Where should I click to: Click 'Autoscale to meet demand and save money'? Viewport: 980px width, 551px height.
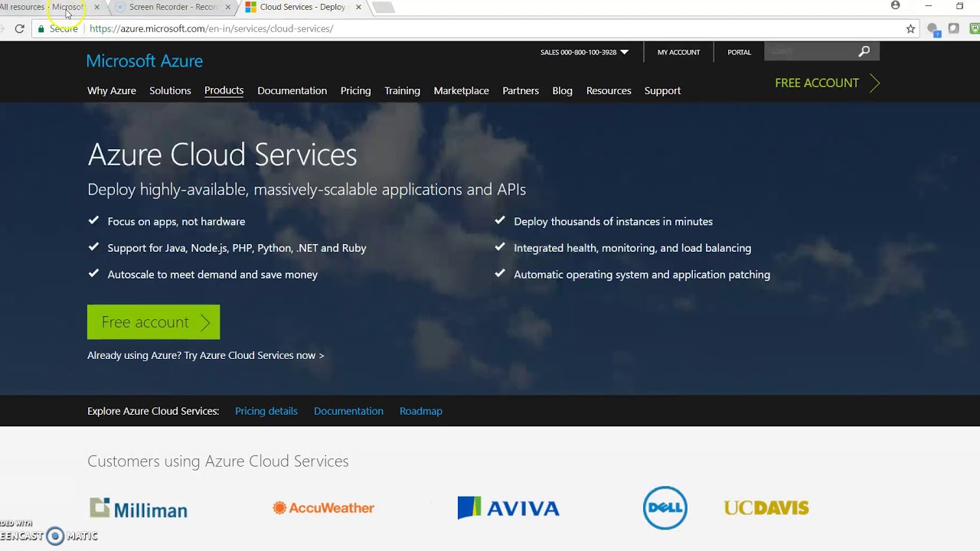click(212, 274)
